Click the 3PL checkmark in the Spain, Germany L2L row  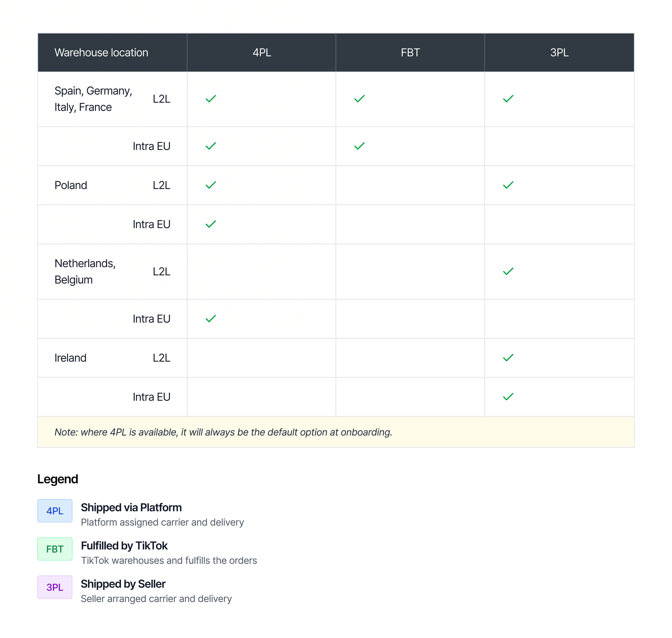click(x=508, y=99)
